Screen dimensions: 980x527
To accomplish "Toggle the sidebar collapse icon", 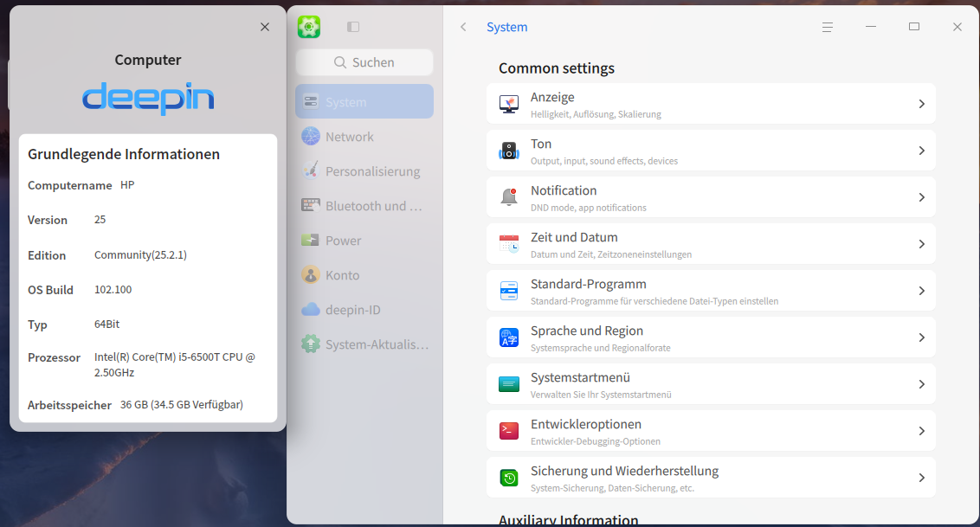I will tap(353, 27).
